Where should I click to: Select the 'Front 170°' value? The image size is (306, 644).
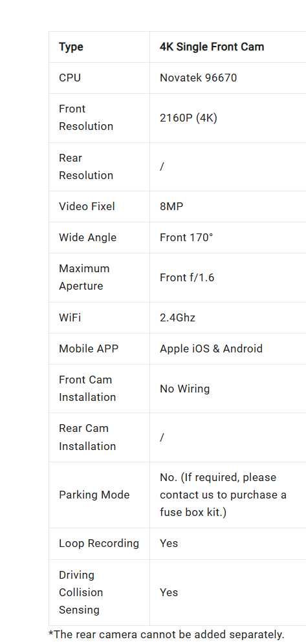point(186,237)
